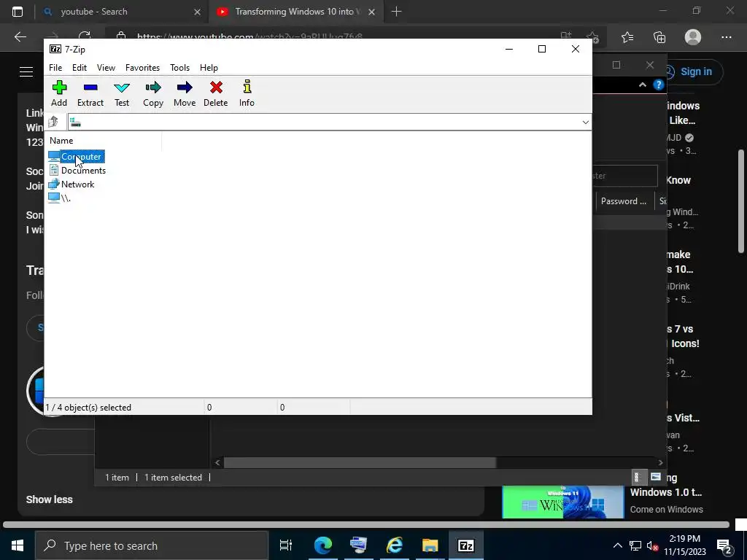Select the Network entry
The width and height of the screenshot is (747, 560).
click(x=71, y=184)
